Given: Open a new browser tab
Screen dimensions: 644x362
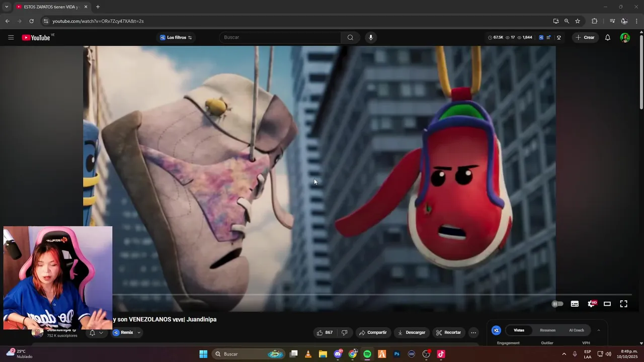Looking at the screenshot, I should coord(98,7).
